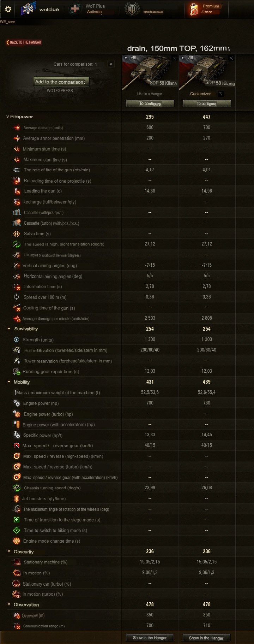The height and width of the screenshot is (644, 254).
Task: Remove the Customized SDP 58 Kilana from comparison
Action: (x=231, y=58)
